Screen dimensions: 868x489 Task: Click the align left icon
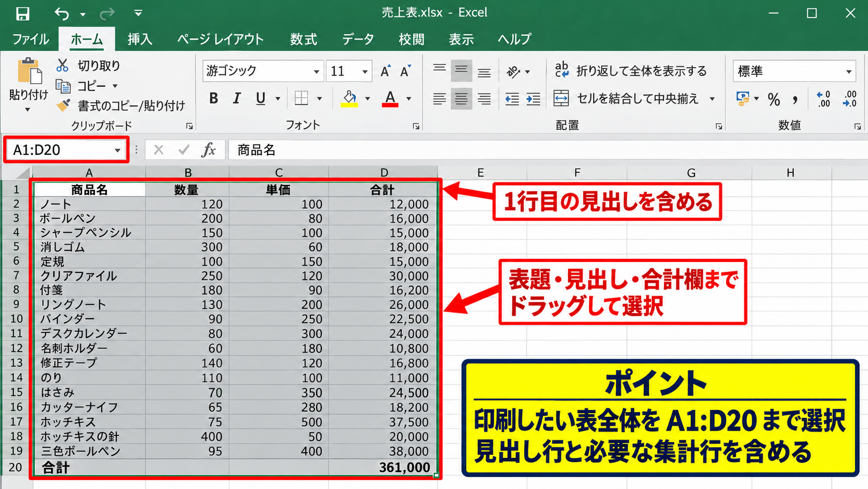pyautogui.click(x=440, y=99)
